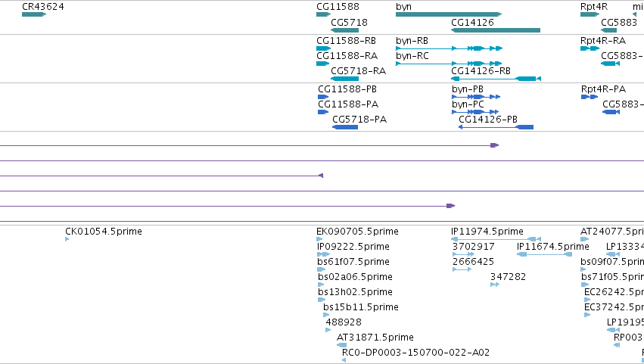Image resolution: width=644 pixels, height=364 pixels.
Task: Select transcript CG11588-RA
Action: pos(347,56)
